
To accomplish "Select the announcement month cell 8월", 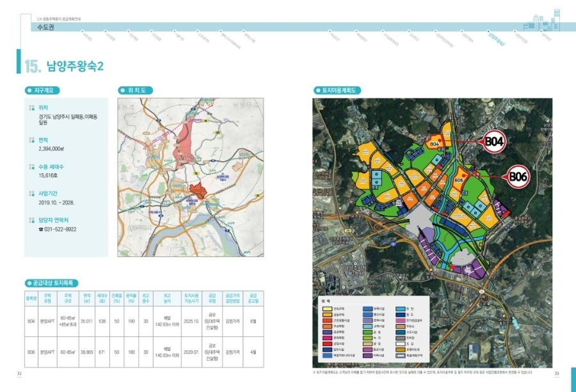I will (x=253, y=322).
